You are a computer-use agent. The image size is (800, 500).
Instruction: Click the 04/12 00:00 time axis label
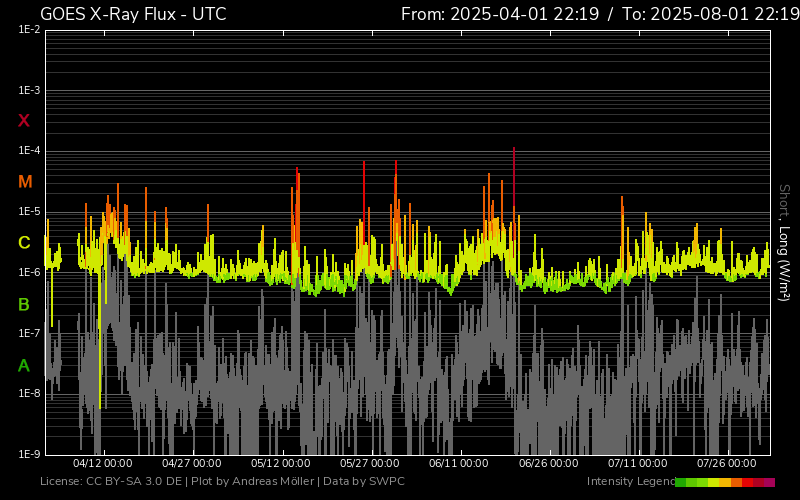click(x=103, y=464)
